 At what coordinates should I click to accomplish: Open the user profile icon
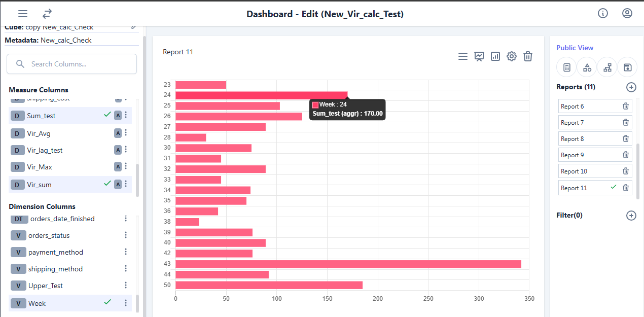[x=627, y=14]
